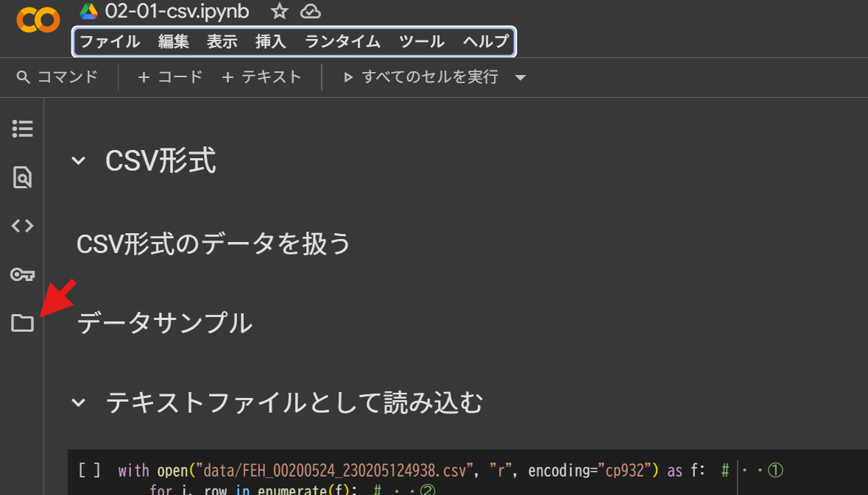
Task: Add a text cell with + テキスト
Action: 262,77
